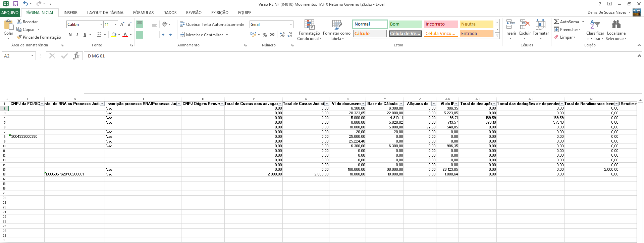
Task: Toggle underline (S) formatting
Action: (x=85, y=35)
